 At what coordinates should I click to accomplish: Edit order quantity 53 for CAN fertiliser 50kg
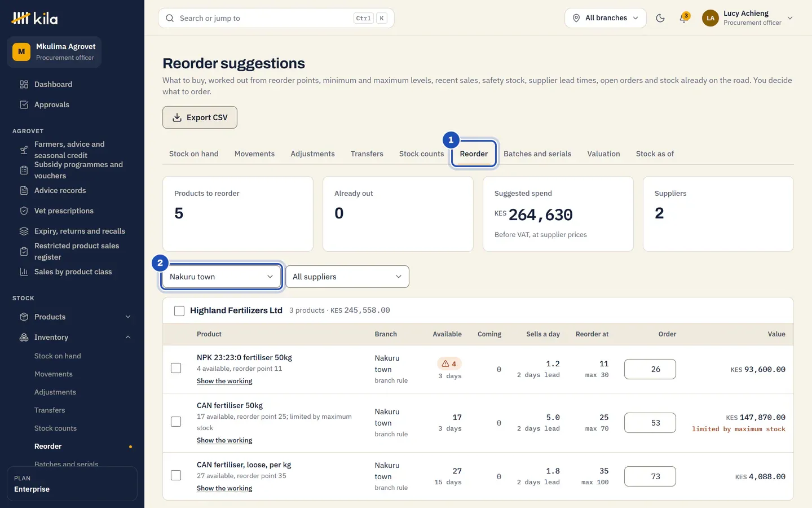(x=650, y=423)
